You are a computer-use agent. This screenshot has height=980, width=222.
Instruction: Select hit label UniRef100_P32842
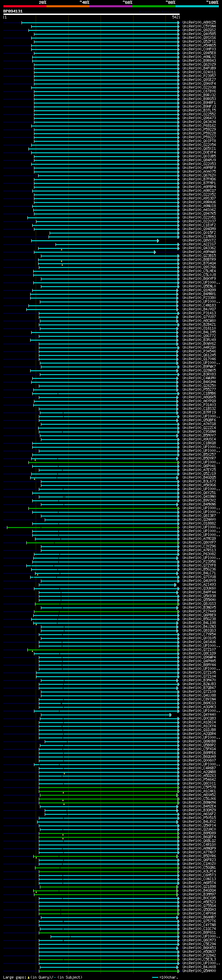(x=199, y=955)
